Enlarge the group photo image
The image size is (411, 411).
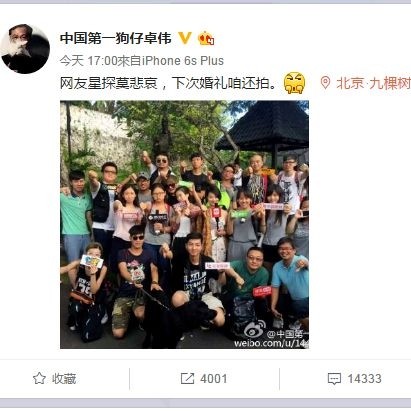click(x=184, y=224)
